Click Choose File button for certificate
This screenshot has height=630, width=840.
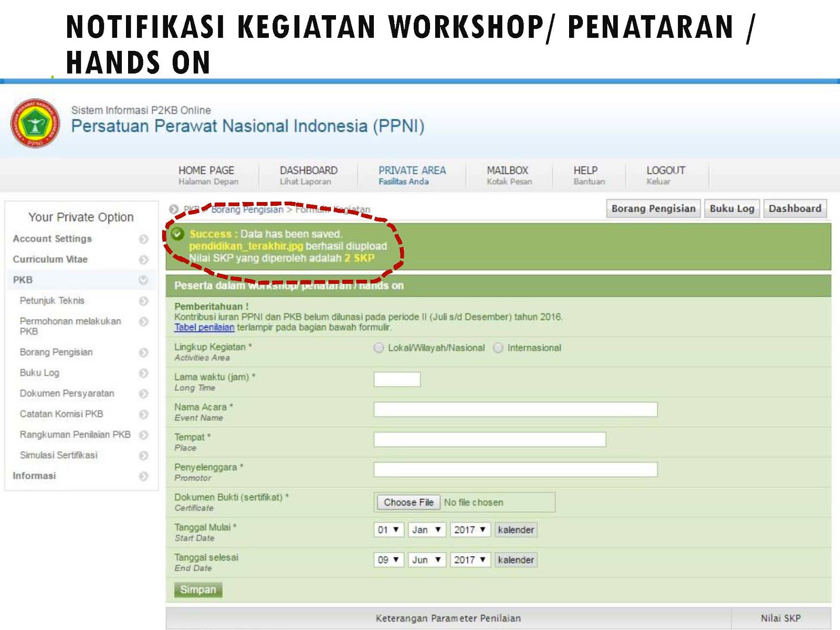click(408, 502)
